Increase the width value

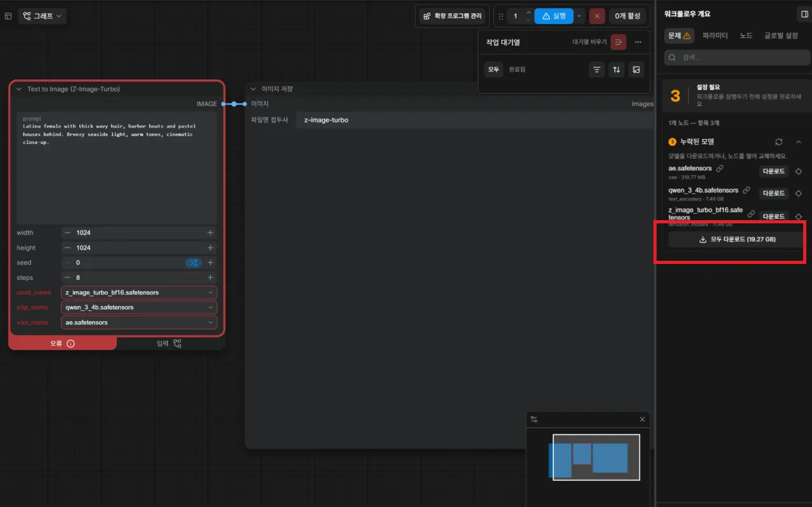pyautogui.click(x=210, y=233)
